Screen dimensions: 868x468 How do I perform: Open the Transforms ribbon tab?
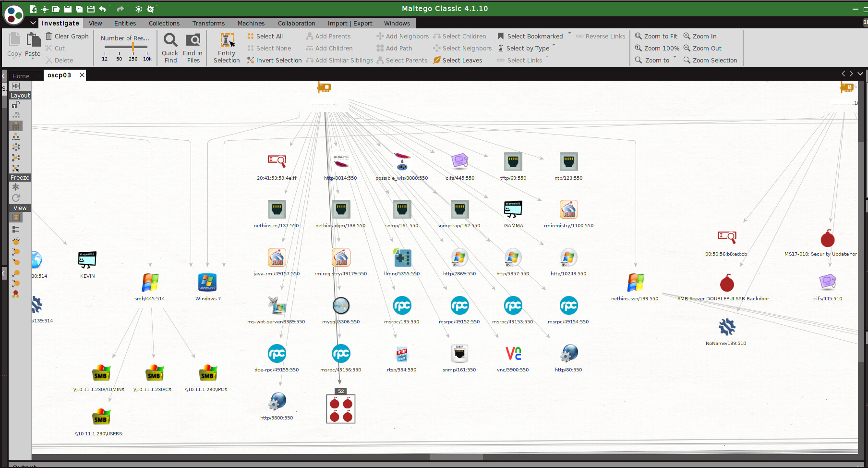(x=208, y=23)
